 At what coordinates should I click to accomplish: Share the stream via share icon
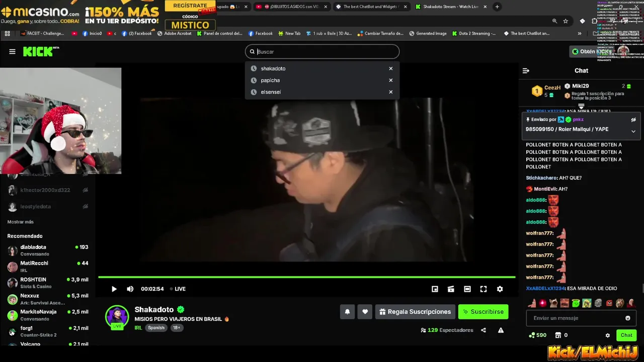pos(484,330)
